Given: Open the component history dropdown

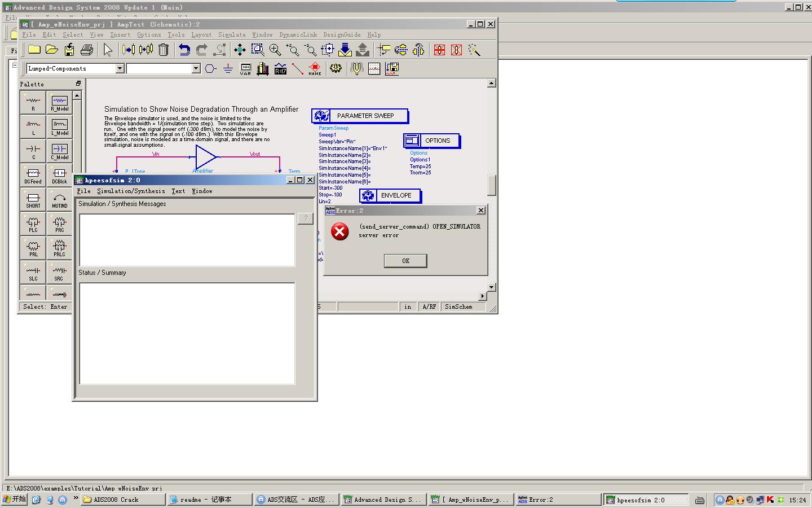Looking at the screenshot, I should coord(196,68).
